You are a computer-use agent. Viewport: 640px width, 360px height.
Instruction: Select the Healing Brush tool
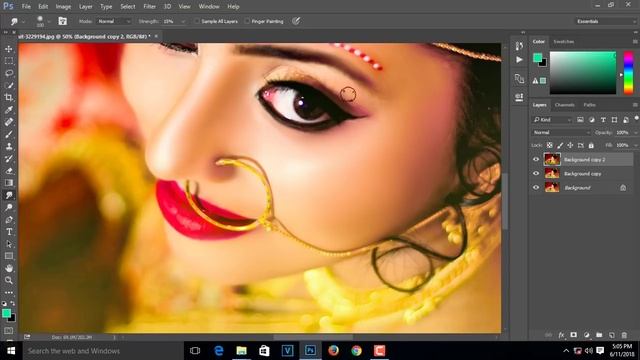[9, 122]
